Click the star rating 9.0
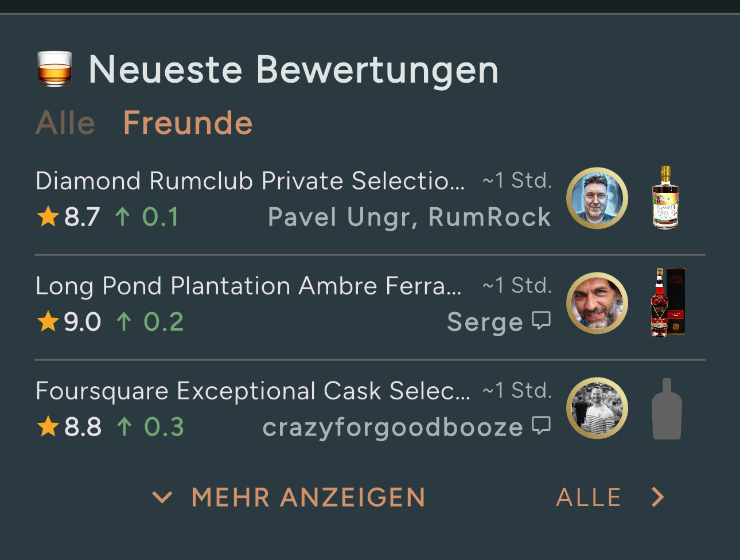740x560 pixels. coord(69,322)
